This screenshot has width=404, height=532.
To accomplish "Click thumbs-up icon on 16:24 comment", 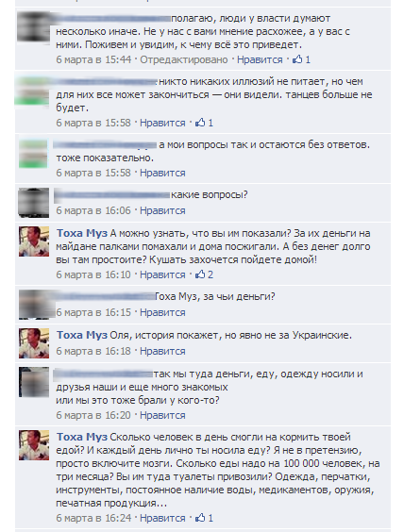I will pyautogui.click(x=200, y=518).
